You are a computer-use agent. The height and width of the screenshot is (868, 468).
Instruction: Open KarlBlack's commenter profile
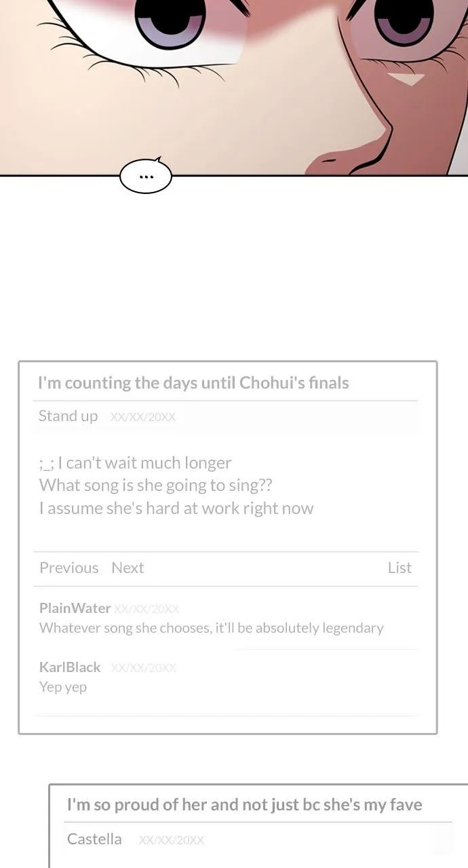(70, 667)
